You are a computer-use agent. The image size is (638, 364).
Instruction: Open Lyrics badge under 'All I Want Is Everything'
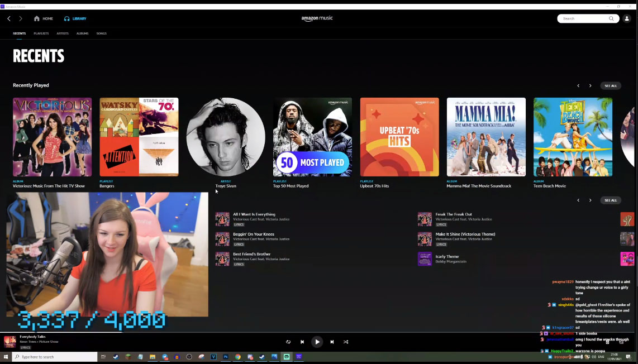pyautogui.click(x=239, y=224)
